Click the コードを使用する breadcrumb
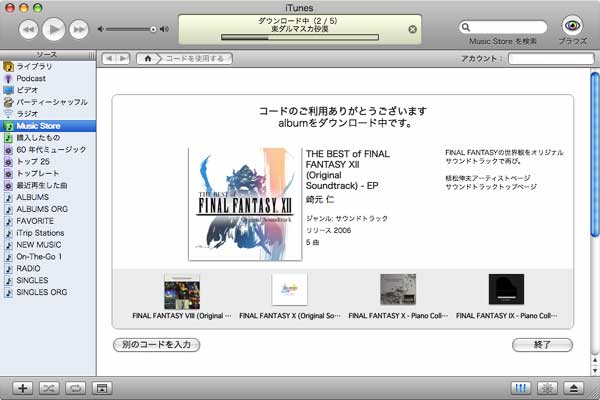The height and width of the screenshot is (400, 600). coord(195,59)
